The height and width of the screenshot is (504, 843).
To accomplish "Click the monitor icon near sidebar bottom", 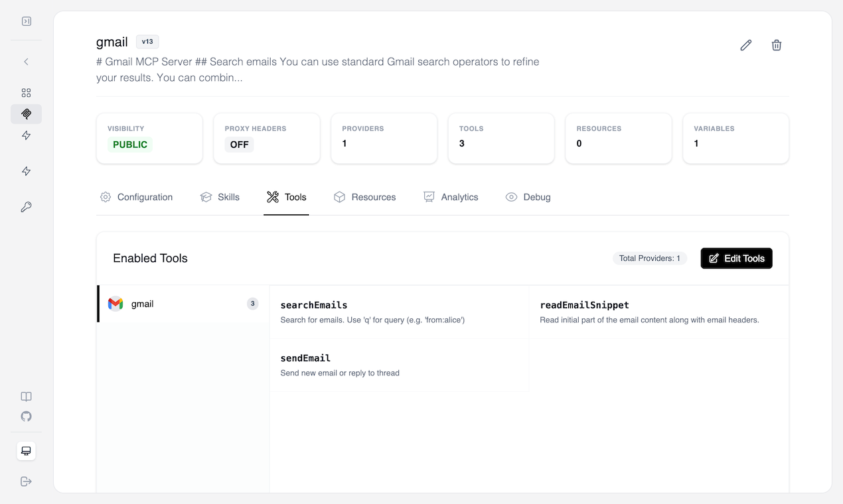I will 26,450.
